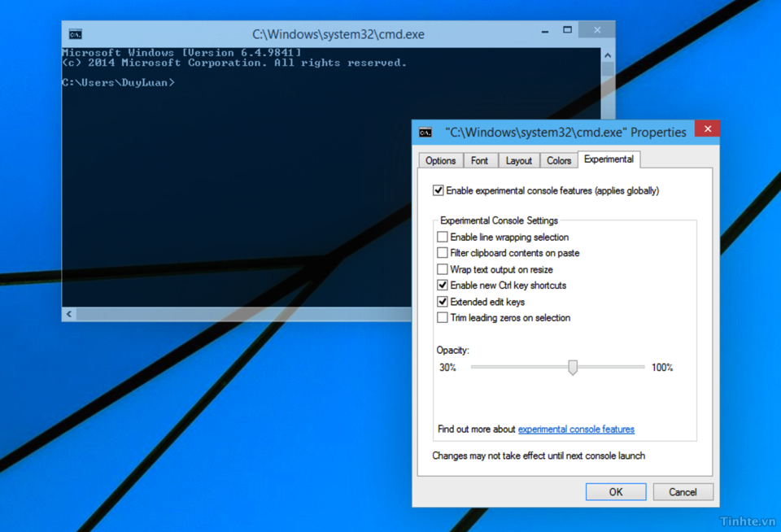Toggle Enable experimental console features checkbox

(x=439, y=190)
